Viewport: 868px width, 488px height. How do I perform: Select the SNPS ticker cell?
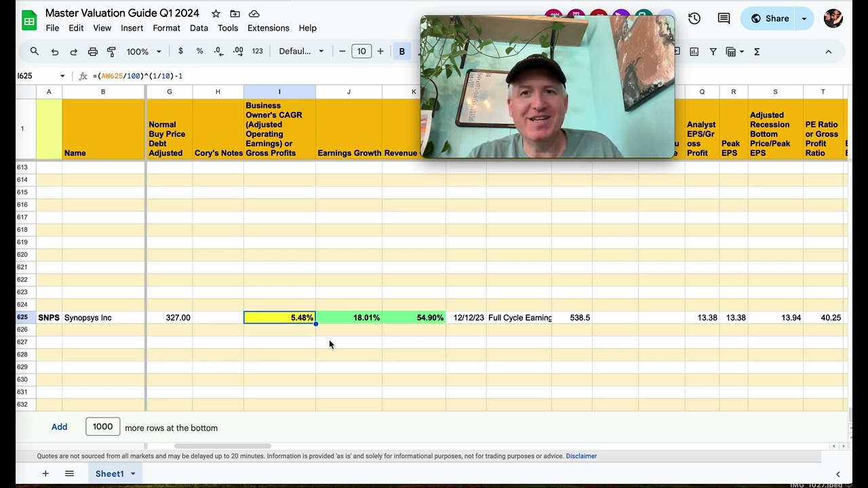pos(49,317)
